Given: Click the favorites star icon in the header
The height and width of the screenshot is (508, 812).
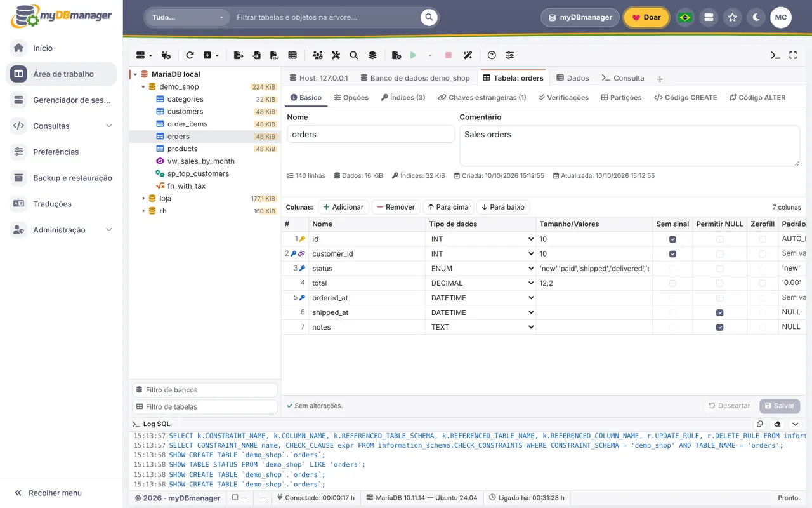Looking at the screenshot, I should pyautogui.click(x=733, y=17).
